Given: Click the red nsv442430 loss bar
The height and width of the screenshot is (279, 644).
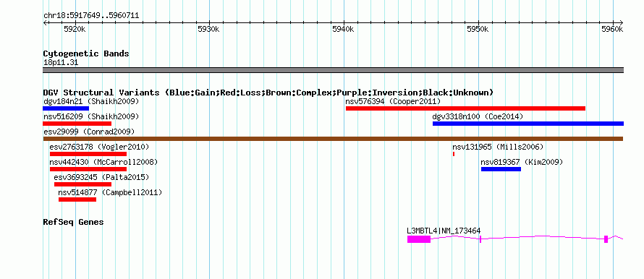Looking at the screenshot, I should 88,169.
